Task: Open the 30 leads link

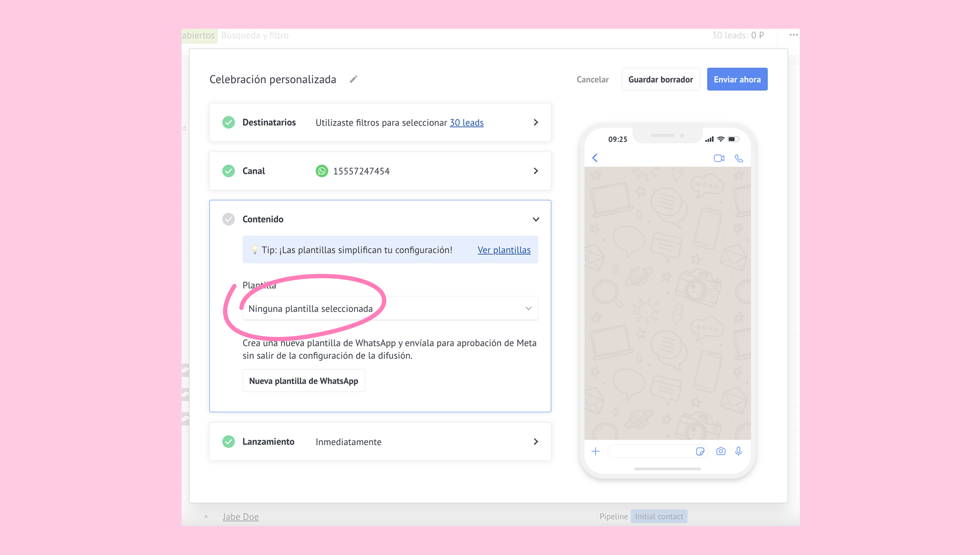Action: [x=466, y=123]
